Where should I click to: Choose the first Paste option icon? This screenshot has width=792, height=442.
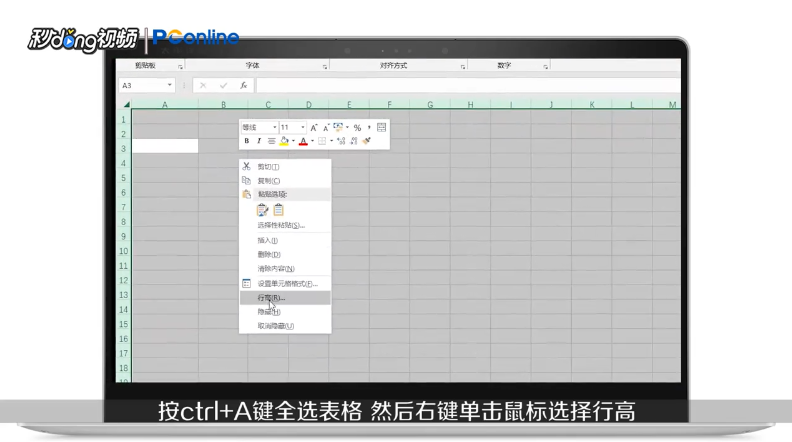pyautogui.click(x=262, y=210)
